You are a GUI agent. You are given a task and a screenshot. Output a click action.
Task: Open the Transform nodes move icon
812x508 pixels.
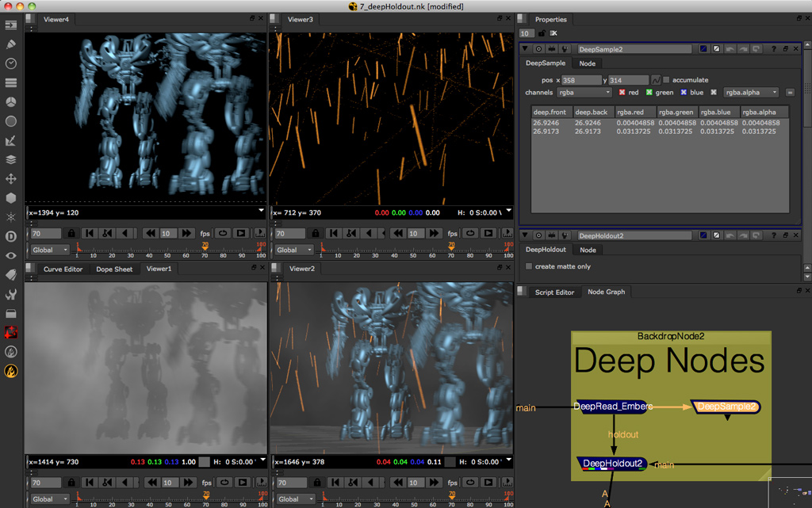pos(11,179)
